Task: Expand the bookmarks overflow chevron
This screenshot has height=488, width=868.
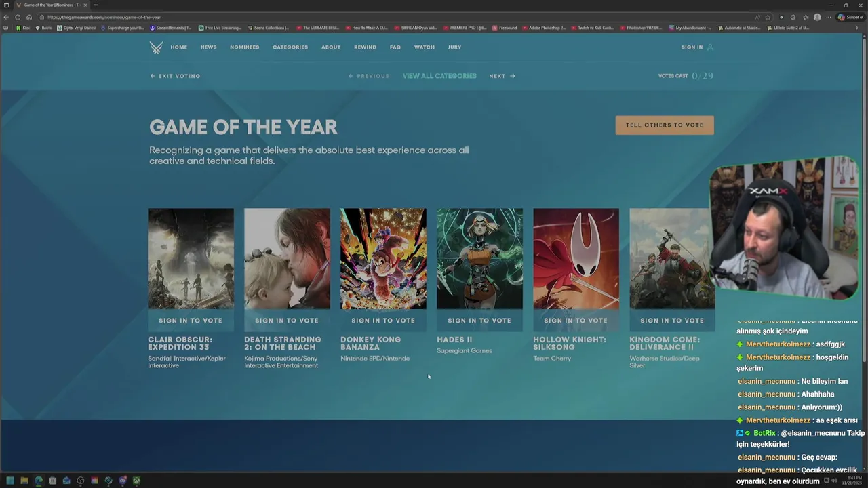Action: [856, 28]
